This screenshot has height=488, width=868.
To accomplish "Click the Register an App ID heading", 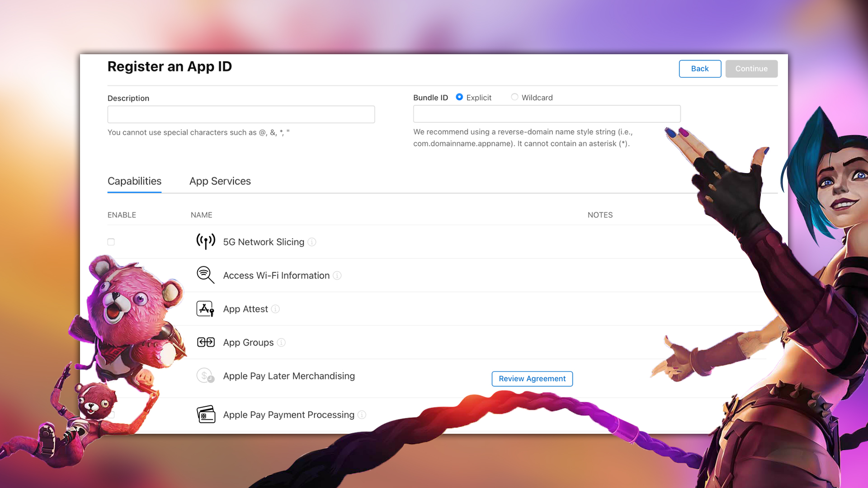I will 170,66.
